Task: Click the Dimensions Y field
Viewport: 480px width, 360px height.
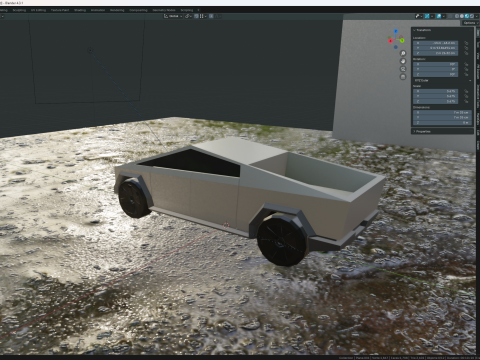Action: point(442,117)
